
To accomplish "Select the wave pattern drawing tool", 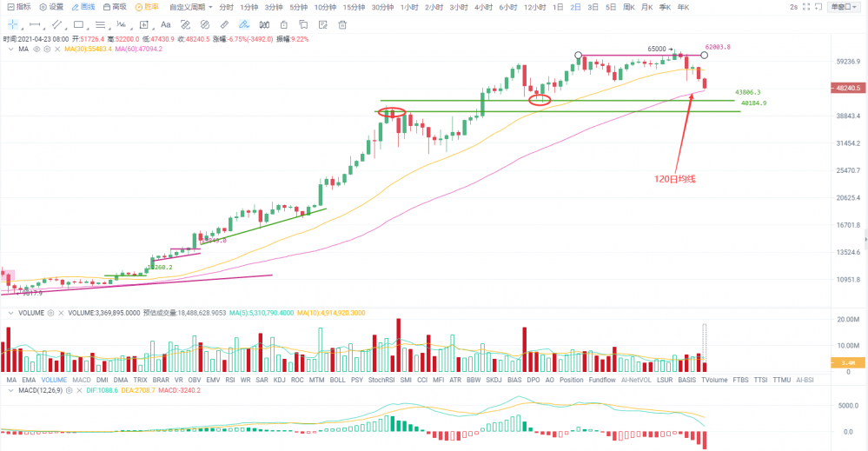I will tap(122, 25).
